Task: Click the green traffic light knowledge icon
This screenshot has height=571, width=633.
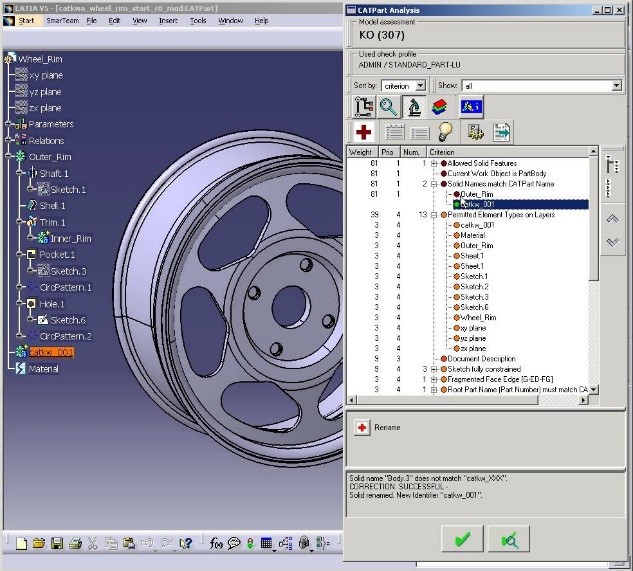Action: [250, 544]
